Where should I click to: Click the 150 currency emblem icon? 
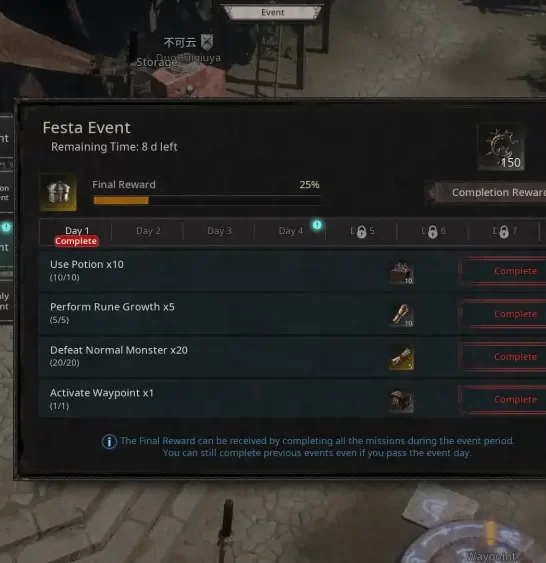point(501,147)
